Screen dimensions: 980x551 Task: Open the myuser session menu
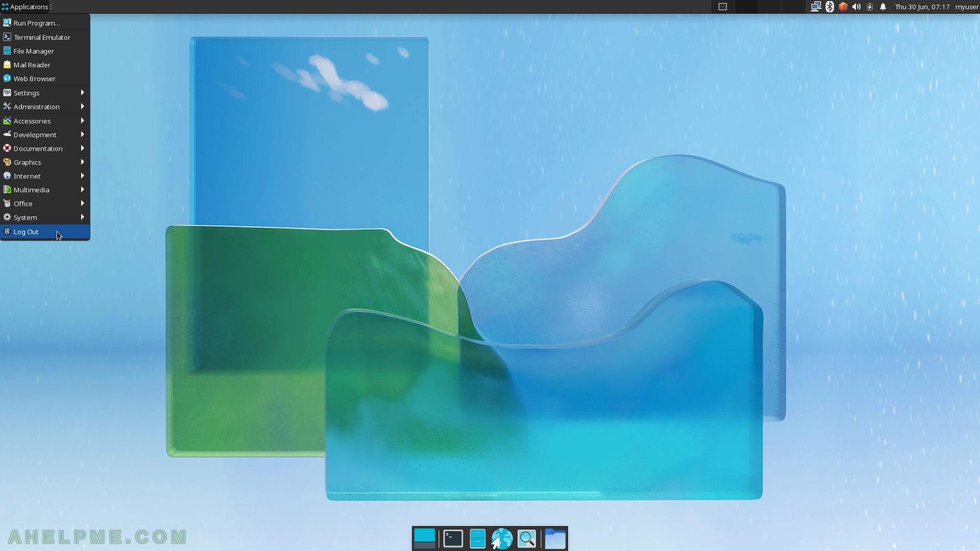click(967, 7)
